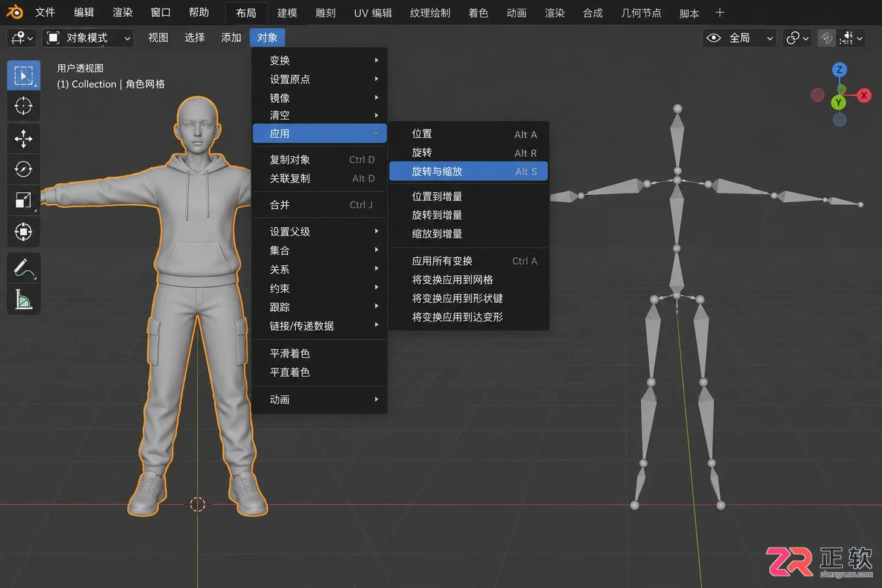882x588 pixels.
Task: Choose 缩放到增量 option
Action: point(469,234)
